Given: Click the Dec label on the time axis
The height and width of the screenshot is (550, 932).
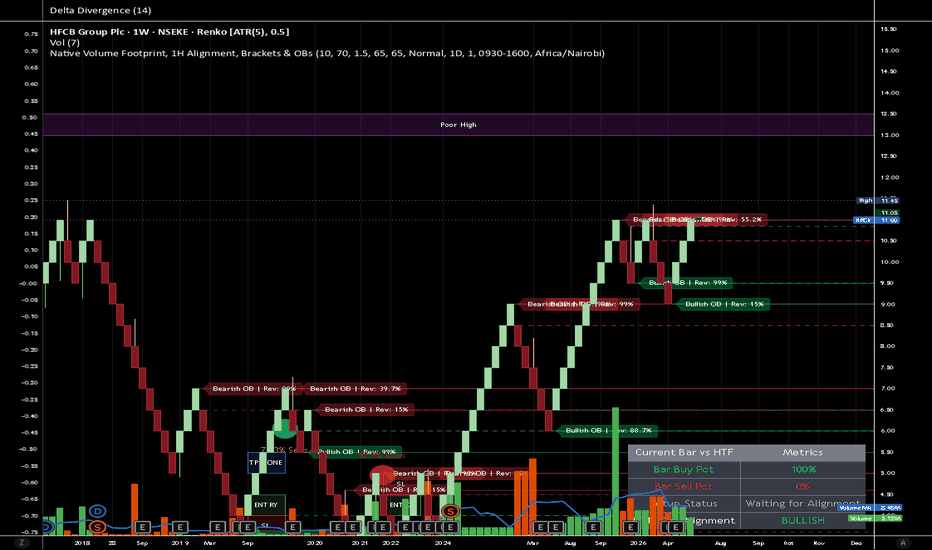Looking at the screenshot, I should [x=856, y=543].
